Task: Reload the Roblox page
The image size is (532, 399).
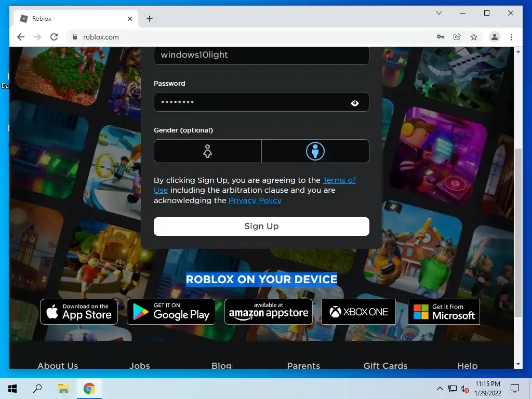Action: [54, 37]
